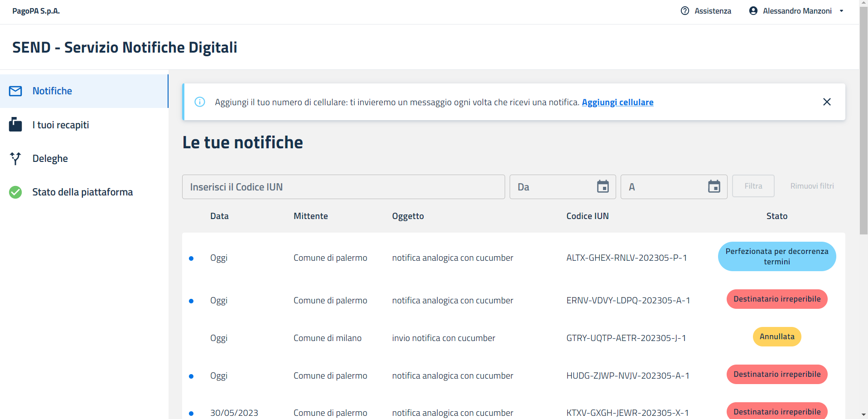The height and width of the screenshot is (419, 868).
Task: Click the user account avatar icon
Action: pyautogui.click(x=753, y=11)
